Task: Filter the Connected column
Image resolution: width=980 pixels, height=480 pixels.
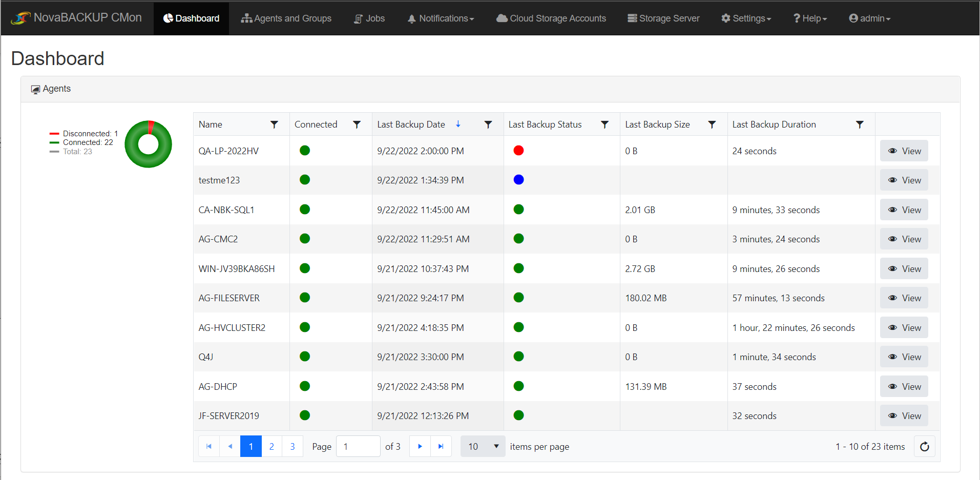Action: pyautogui.click(x=357, y=124)
